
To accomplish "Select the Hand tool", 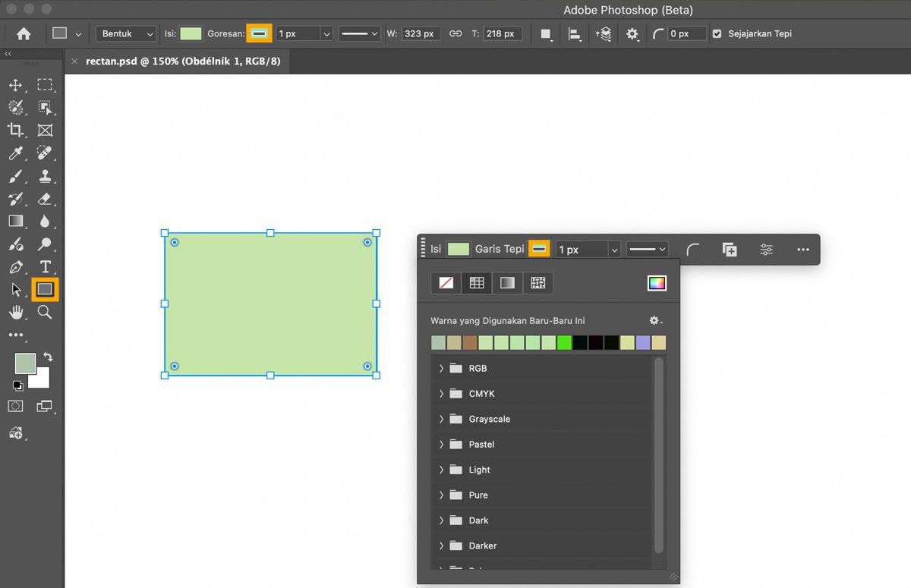I will point(15,312).
